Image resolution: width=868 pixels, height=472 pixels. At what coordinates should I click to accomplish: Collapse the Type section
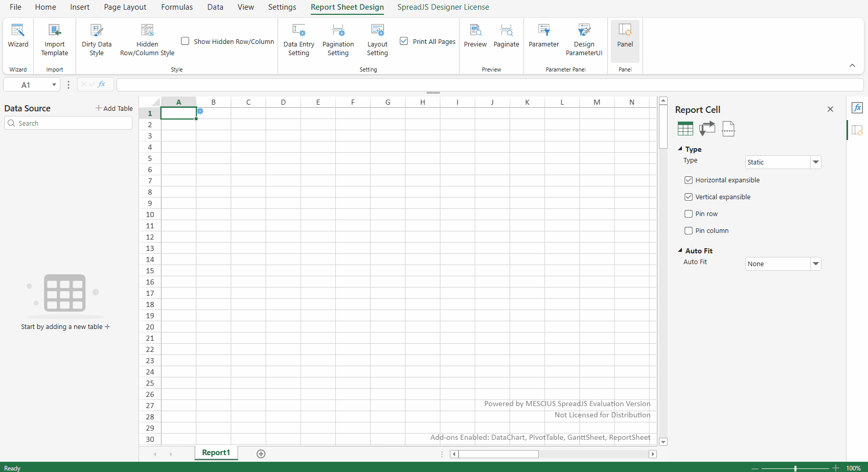click(x=680, y=149)
